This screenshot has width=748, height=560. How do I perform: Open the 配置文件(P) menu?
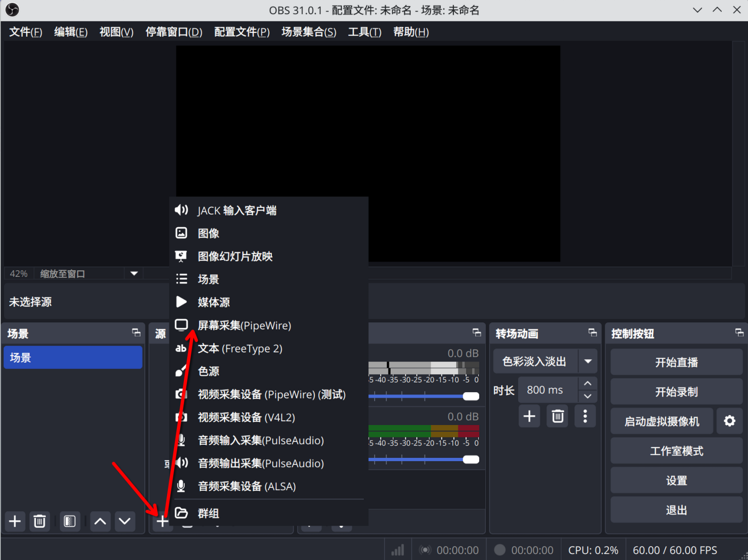click(x=242, y=32)
